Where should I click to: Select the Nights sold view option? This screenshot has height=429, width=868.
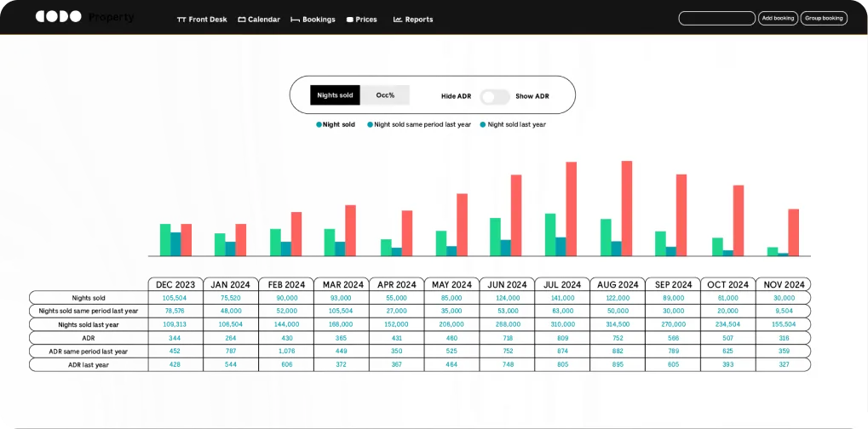point(335,95)
